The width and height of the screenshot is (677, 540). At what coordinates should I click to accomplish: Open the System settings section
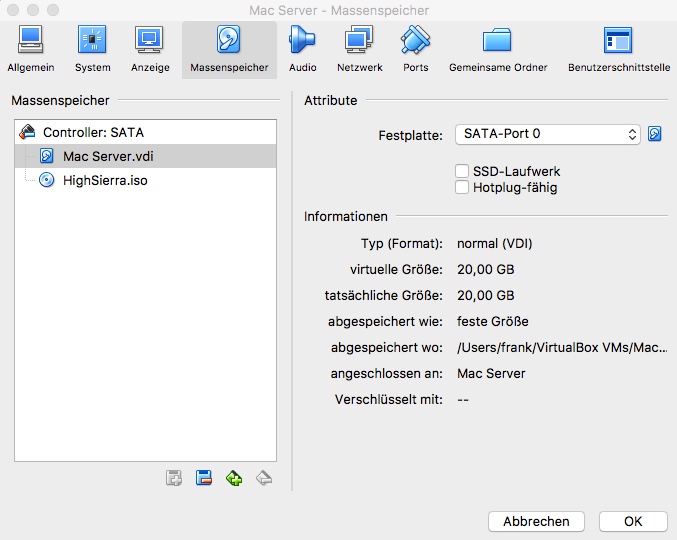[x=92, y=49]
